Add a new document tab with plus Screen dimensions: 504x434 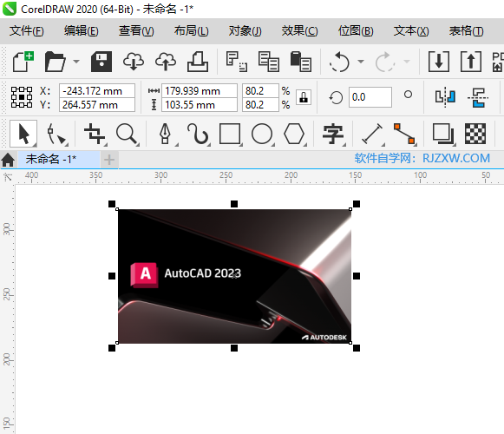[x=109, y=160]
